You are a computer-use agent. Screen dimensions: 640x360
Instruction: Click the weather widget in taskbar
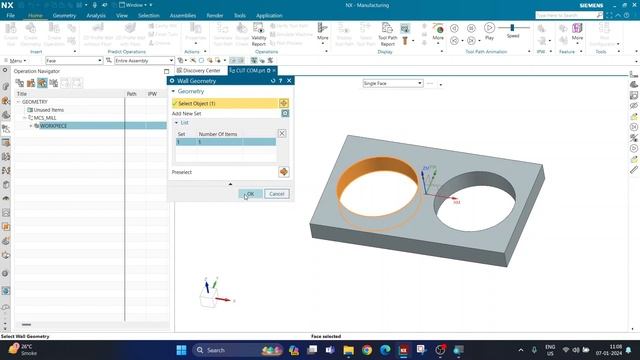pyautogui.click(x=23, y=350)
